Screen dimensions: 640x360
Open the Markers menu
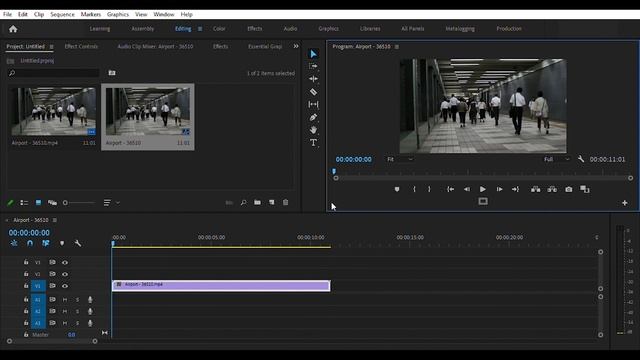pyautogui.click(x=91, y=14)
